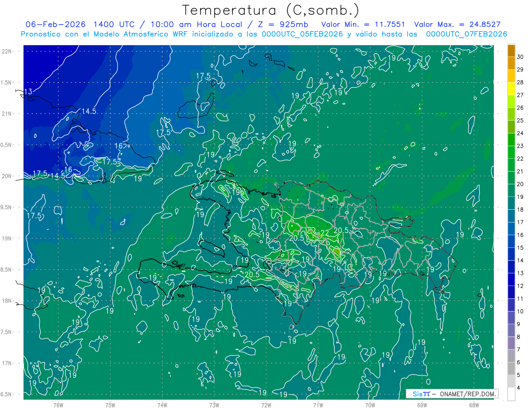Click the colorbar tick label '25'
The image size is (532, 411).
520,120
